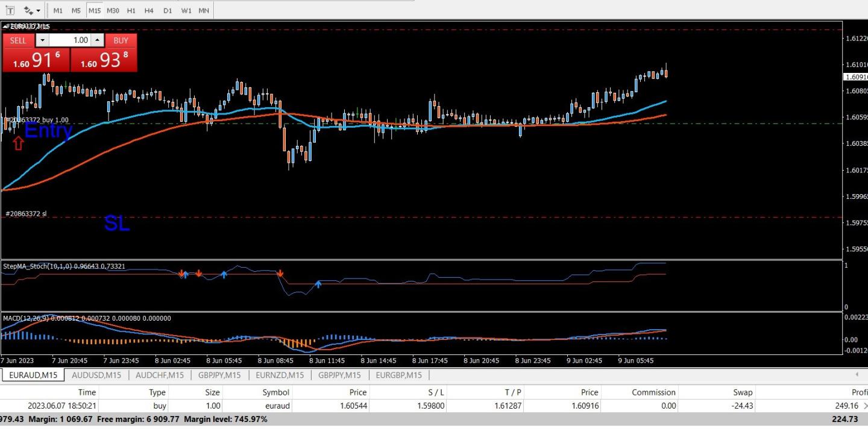The width and height of the screenshot is (868, 437).
Task: Switch to the AUDUSD,M15 chart tab
Action: coord(96,375)
